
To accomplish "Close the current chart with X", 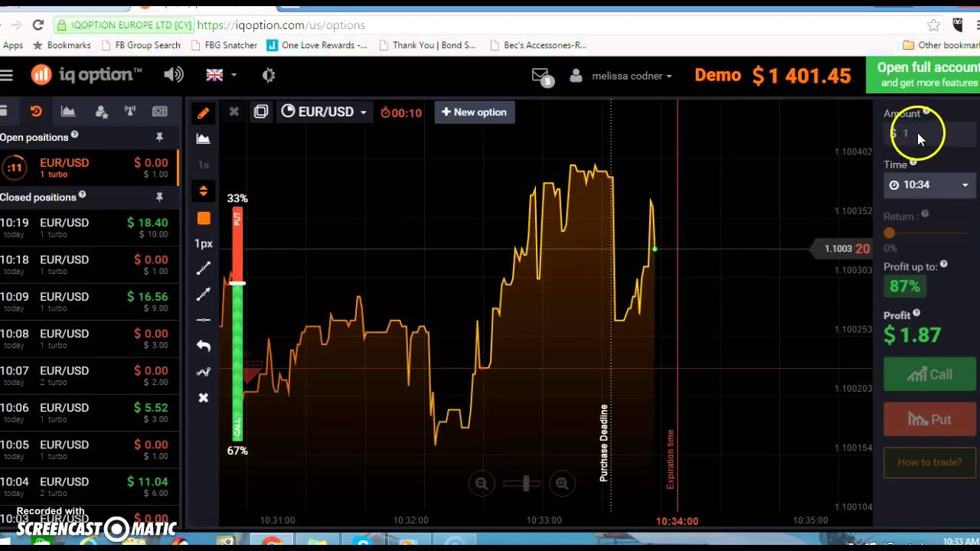I will (x=234, y=112).
